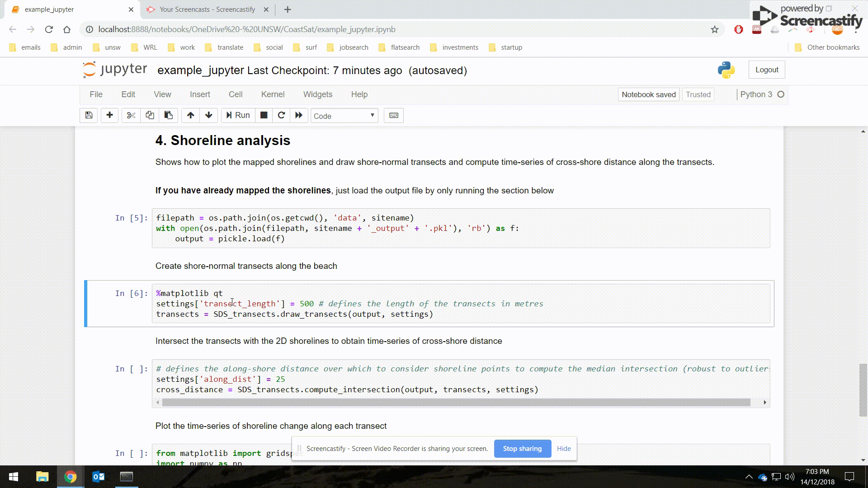This screenshot has height=488, width=868.
Task: Click the Hide button in Screencastify bar
Action: coord(563,448)
